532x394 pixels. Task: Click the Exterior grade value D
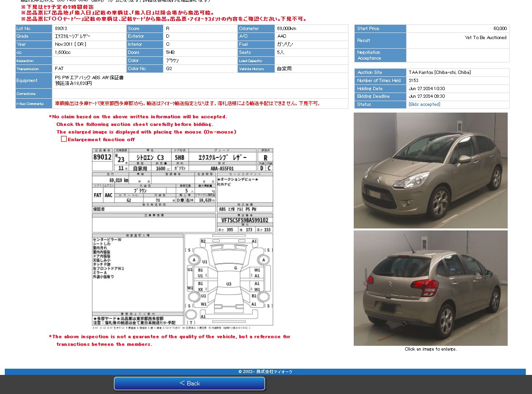(x=168, y=36)
